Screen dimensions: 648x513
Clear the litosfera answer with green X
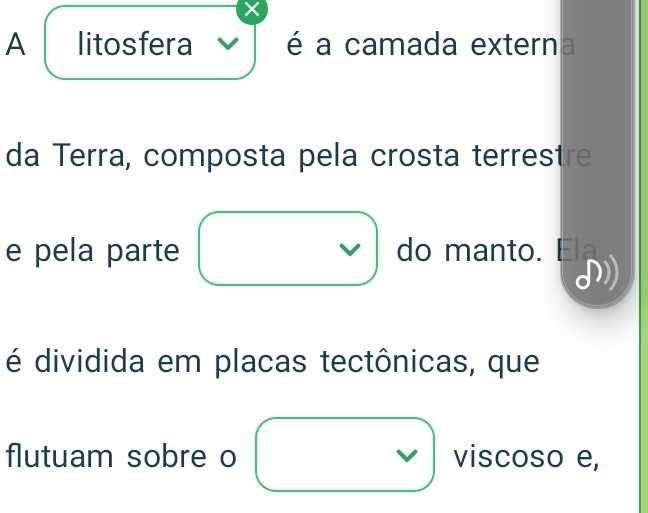[x=252, y=10]
